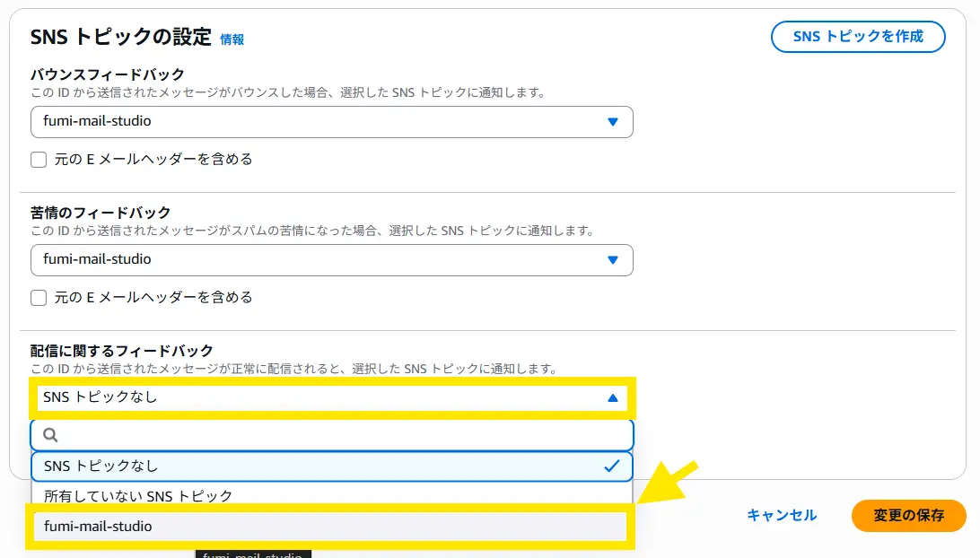Click the キャンセル link
The height and width of the screenshot is (558, 980).
782,516
